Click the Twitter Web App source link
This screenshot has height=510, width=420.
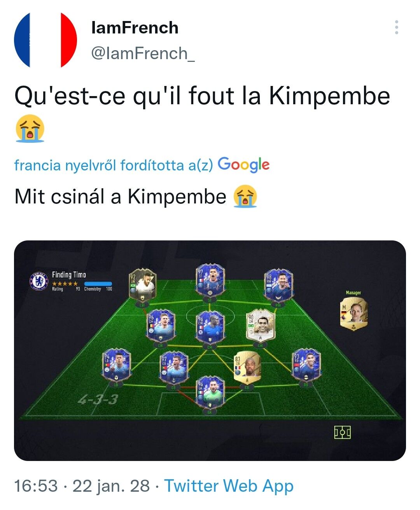coord(229,486)
